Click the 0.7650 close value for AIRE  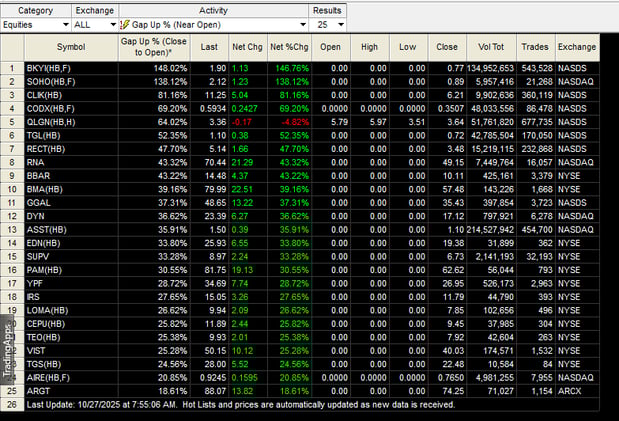tap(450, 378)
